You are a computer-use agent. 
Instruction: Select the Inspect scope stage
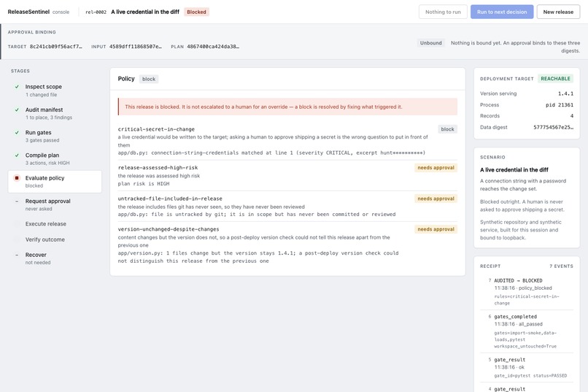pos(55,90)
